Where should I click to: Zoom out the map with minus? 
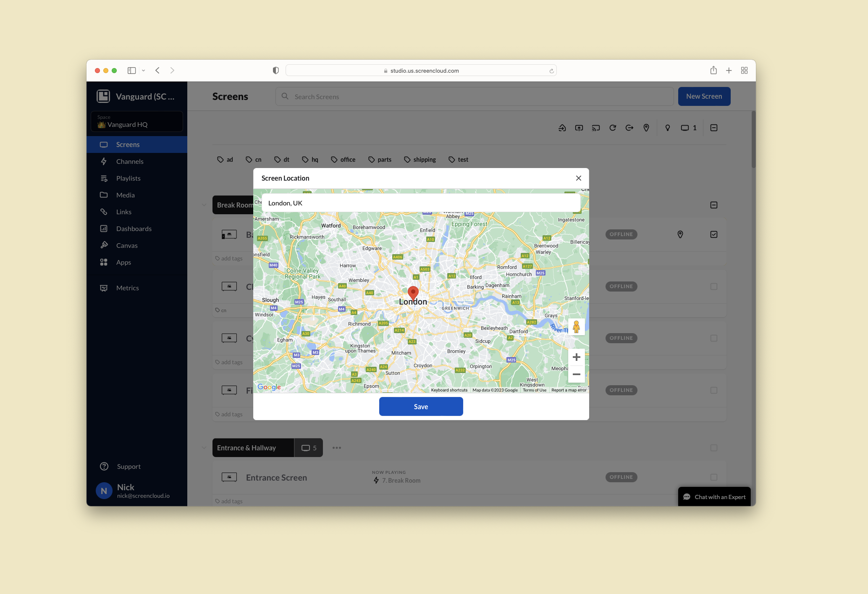coord(576,374)
